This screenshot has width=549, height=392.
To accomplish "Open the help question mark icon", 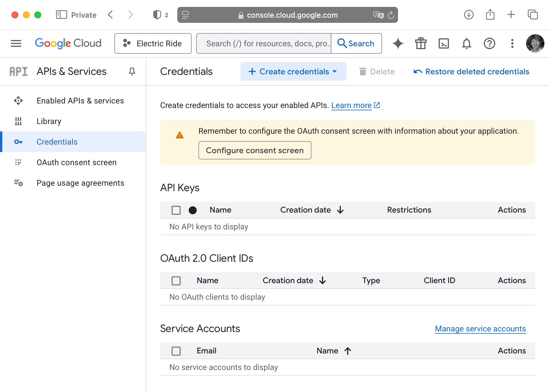I will click(489, 43).
